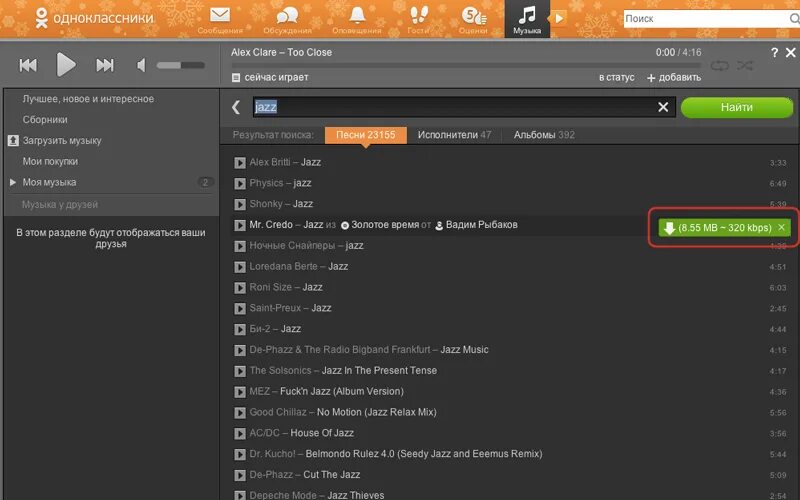Image resolution: width=800 pixels, height=500 pixels.
Task: Go to the Odnoklassniki logo home
Action: click(94, 18)
